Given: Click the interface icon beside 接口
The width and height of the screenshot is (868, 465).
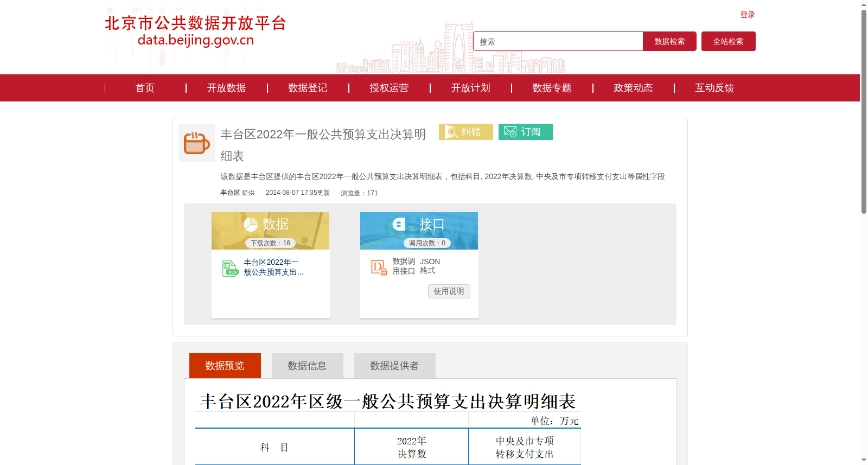Looking at the screenshot, I should pos(399,224).
